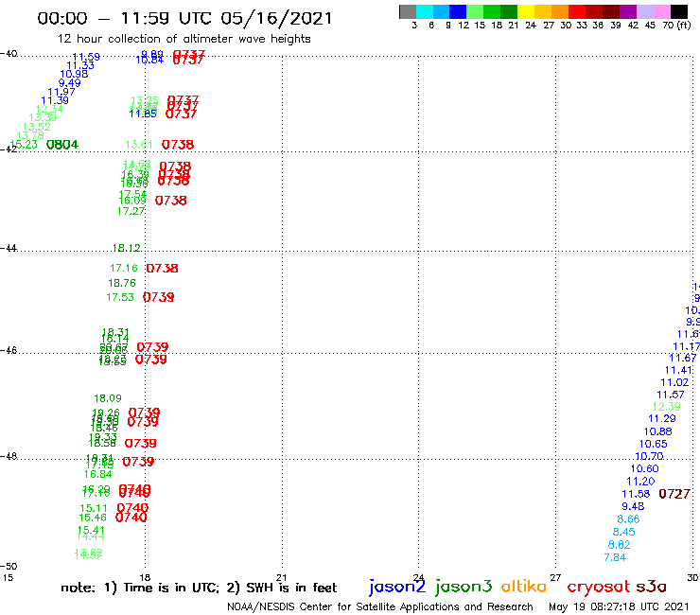Click the 0738 time stamp beside 17.16
Viewport: 700px width, 615px height.
[162, 269]
